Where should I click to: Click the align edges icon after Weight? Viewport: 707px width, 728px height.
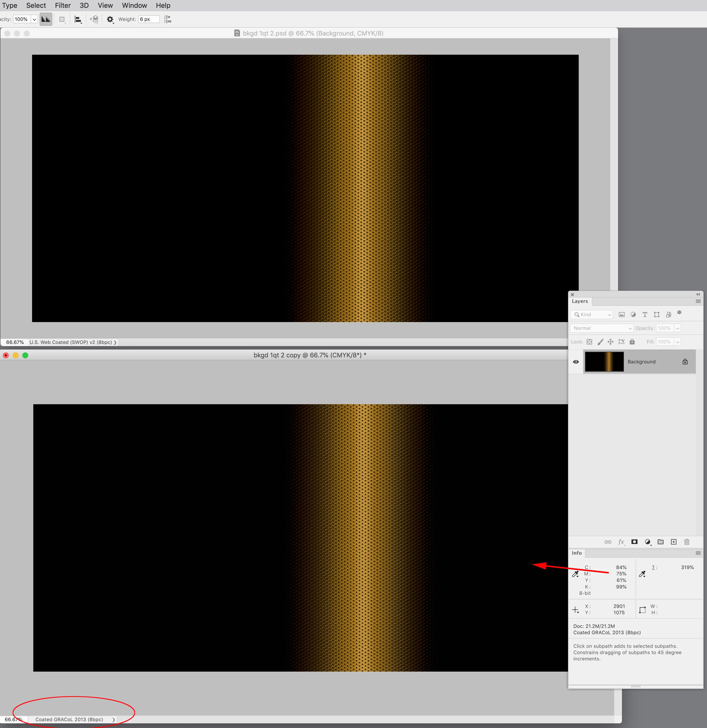(168, 19)
